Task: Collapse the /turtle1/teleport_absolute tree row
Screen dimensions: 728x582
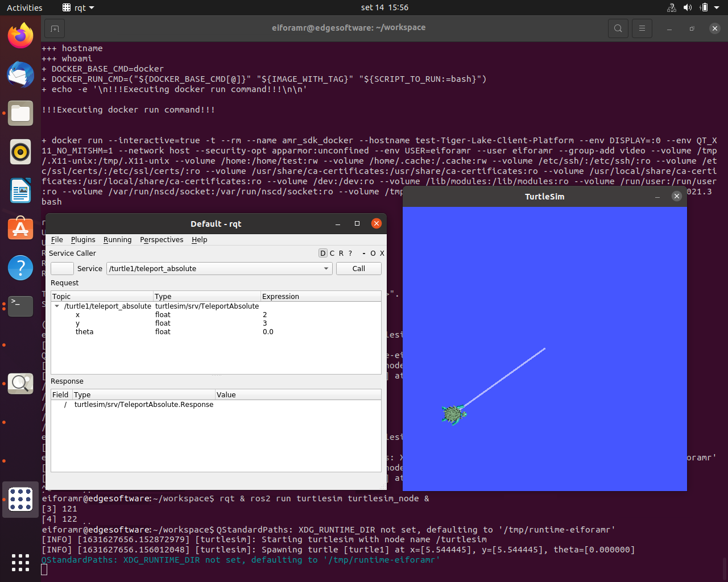Action: point(57,306)
